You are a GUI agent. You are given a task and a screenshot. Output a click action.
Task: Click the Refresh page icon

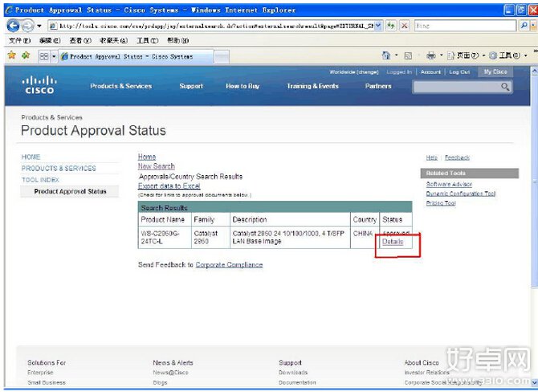point(391,26)
